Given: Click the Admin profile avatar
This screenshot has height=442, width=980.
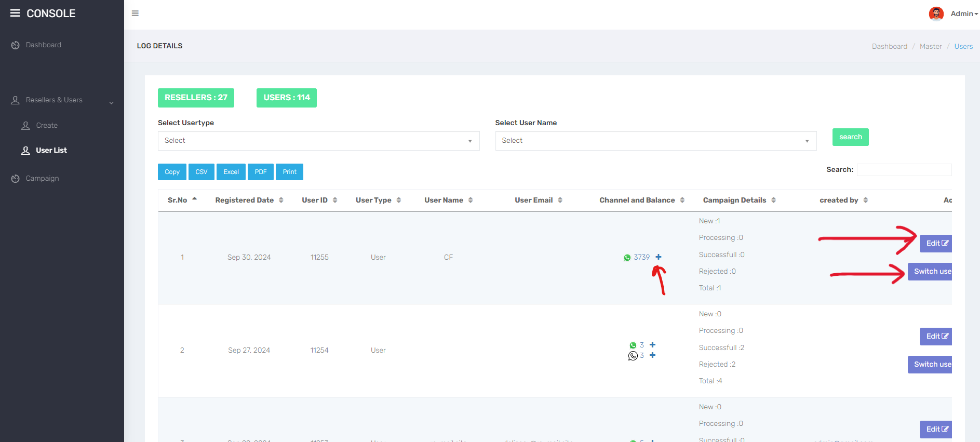Looking at the screenshot, I should pos(936,14).
